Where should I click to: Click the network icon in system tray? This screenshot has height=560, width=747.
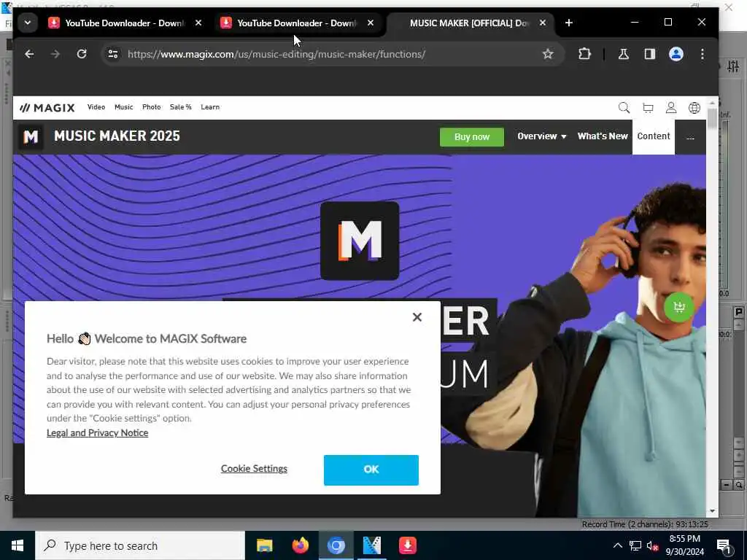[x=635, y=545]
